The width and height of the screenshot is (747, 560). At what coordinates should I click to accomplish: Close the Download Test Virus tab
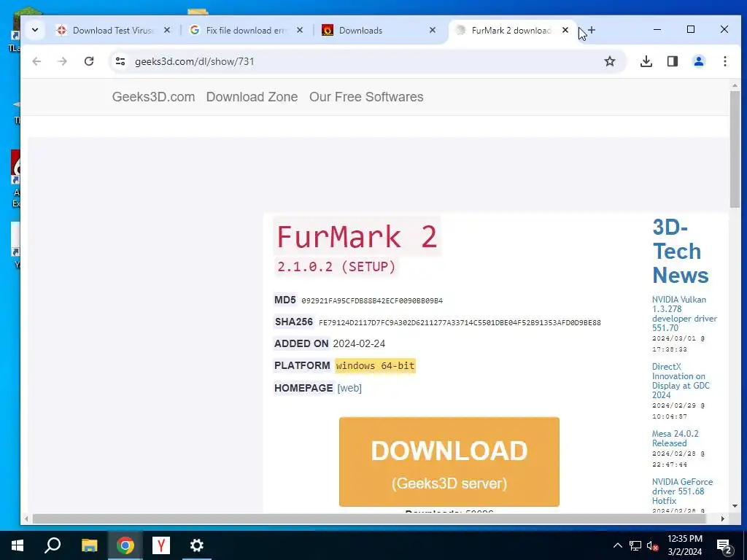click(167, 30)
